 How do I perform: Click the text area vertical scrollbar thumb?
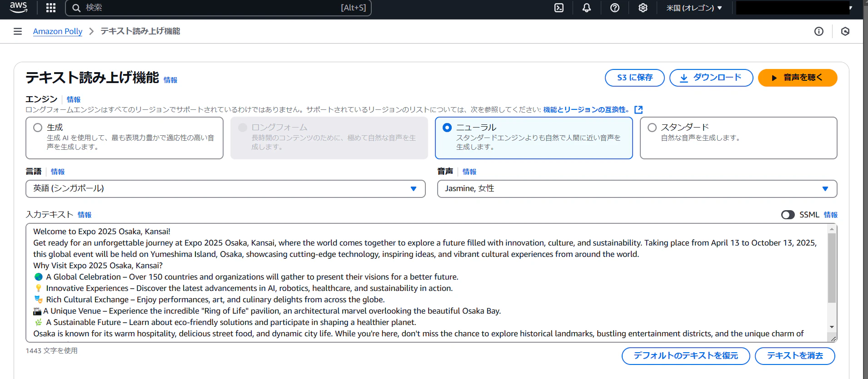click(832, 268)
